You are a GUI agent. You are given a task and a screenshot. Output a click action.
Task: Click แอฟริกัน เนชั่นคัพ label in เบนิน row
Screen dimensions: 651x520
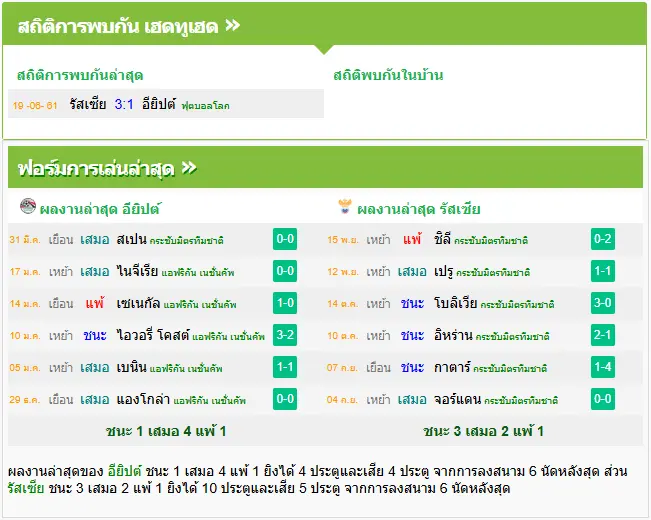186,368
